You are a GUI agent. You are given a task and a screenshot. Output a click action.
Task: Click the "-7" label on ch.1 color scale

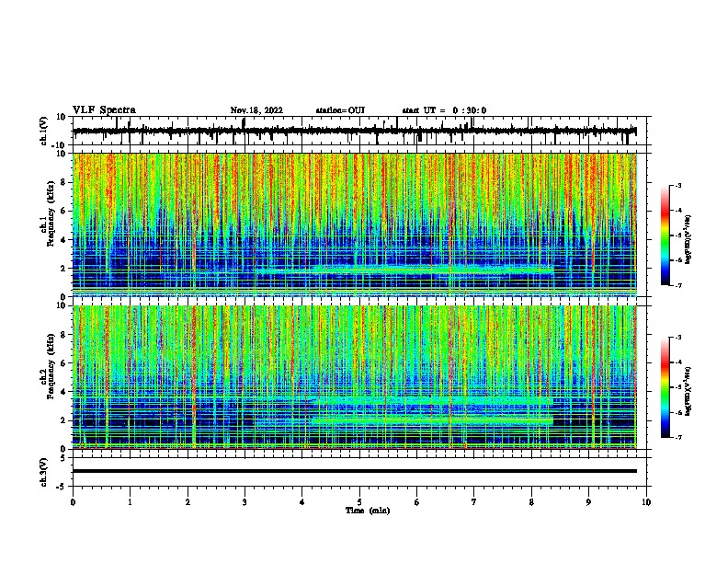677,285
